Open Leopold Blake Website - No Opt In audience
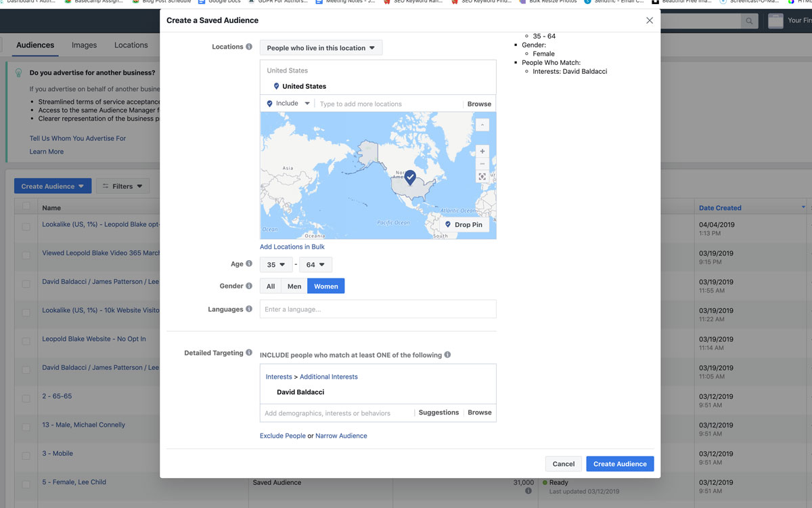Screen dimensions: 812x508 coord(94,339)
